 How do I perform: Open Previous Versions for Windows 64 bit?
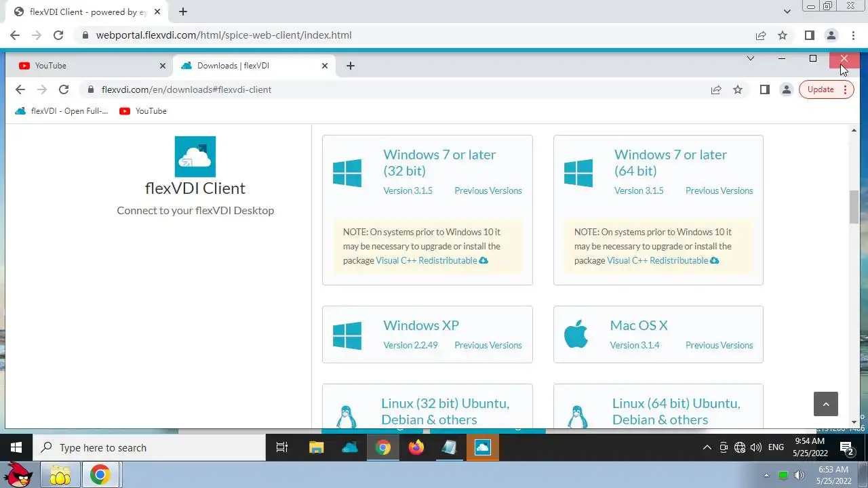tap(719, 190)
